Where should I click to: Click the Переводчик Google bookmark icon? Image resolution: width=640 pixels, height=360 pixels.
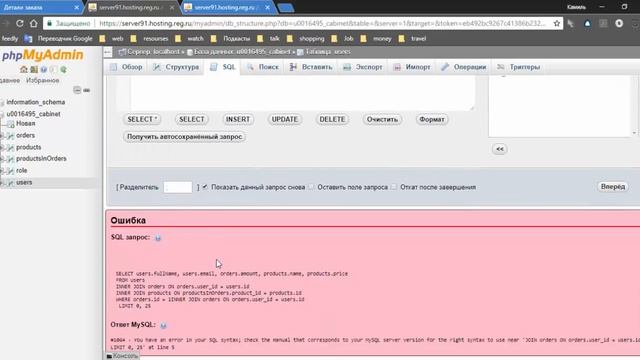pyautogui.click(x=28, y=39)
